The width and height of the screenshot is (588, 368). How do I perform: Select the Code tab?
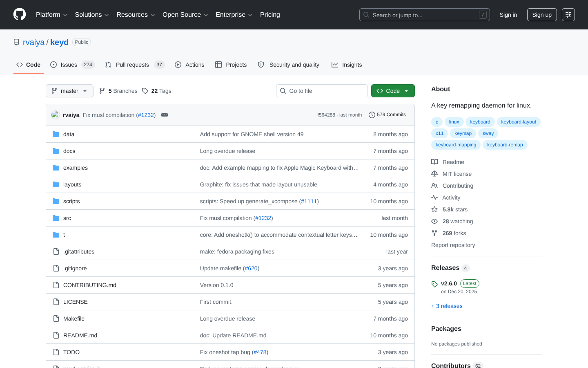click(x=29, y=65)
